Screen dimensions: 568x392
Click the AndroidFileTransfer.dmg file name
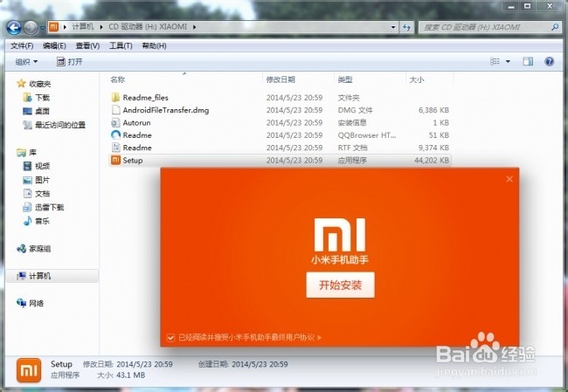[x=166, y=110]
